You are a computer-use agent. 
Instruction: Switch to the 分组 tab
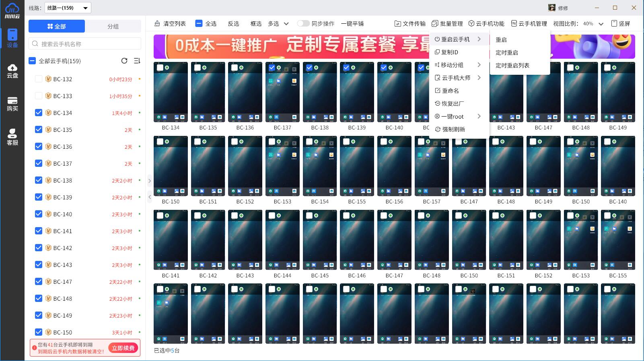click(x=113, y=27)
